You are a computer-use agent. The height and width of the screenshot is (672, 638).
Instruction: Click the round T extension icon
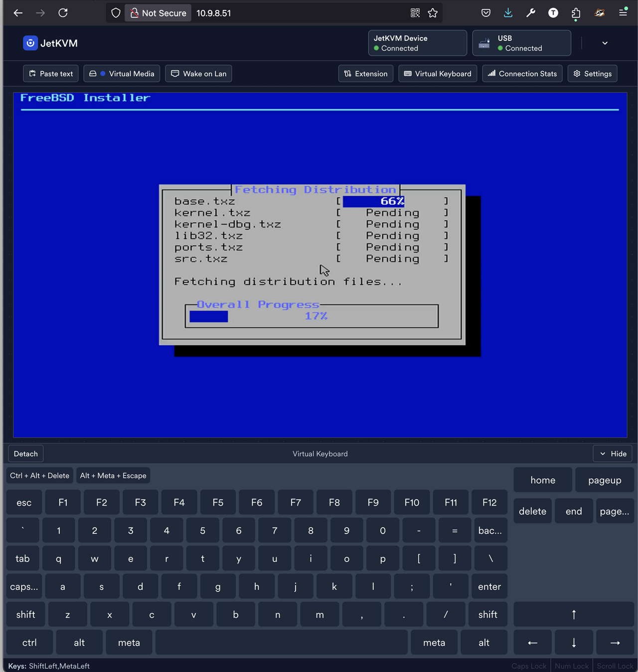point(553,13)
